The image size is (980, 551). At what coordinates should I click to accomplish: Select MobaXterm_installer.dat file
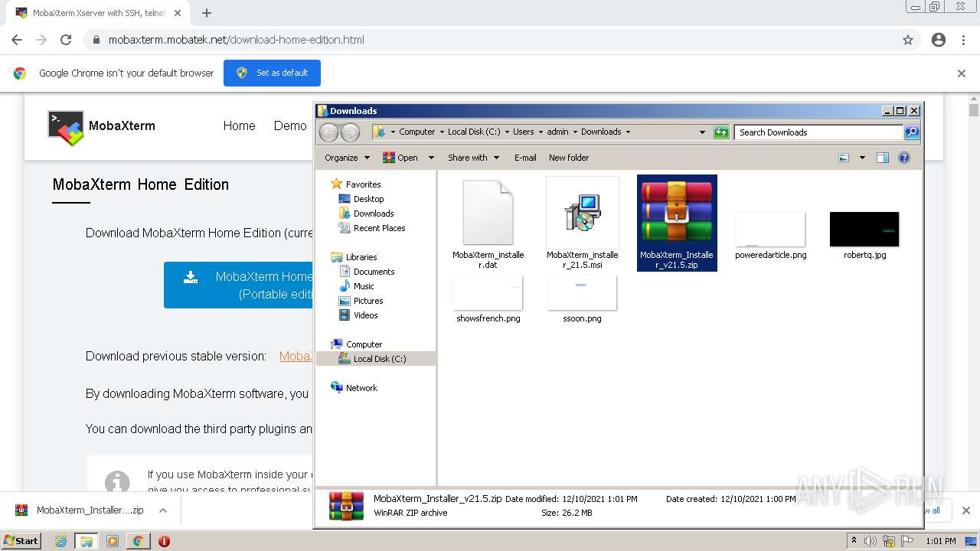(488, 223)
